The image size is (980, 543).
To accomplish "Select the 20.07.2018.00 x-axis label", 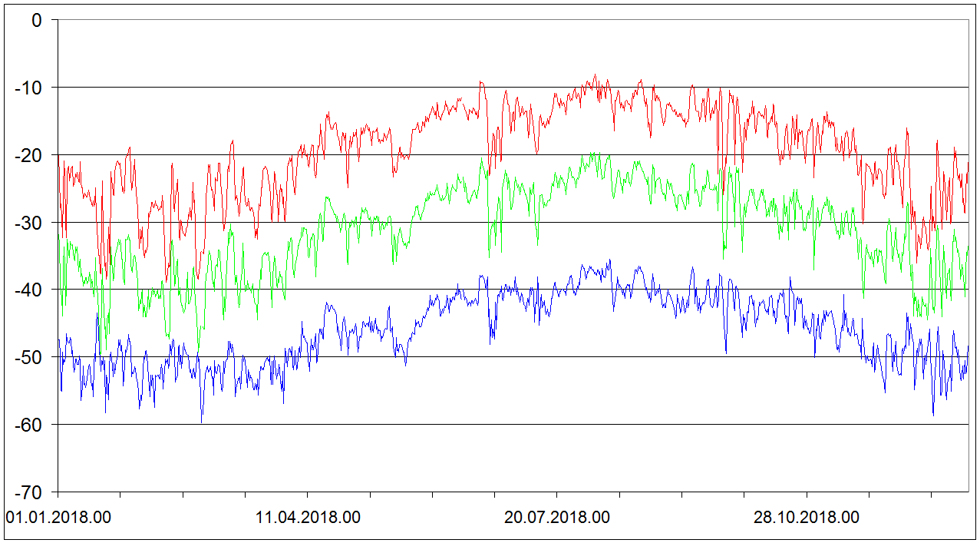I will click(x=557, y=518).
